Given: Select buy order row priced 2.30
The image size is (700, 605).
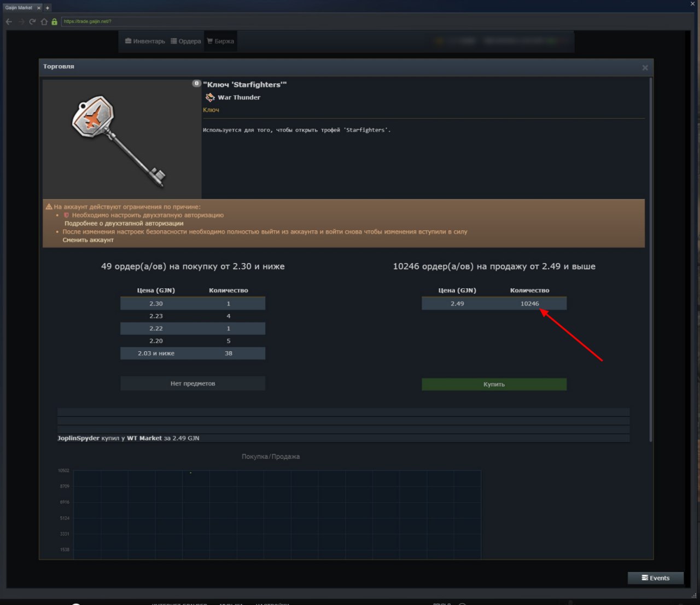Looking at the screenshot, I should coord(192,304).
